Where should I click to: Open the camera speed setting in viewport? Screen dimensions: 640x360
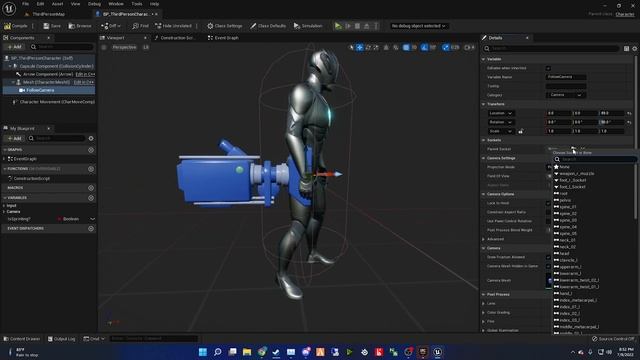coord(469,47)
